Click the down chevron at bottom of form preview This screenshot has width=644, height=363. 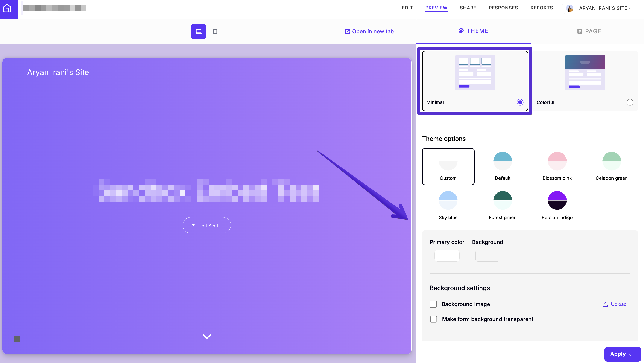tap(207, 337)
